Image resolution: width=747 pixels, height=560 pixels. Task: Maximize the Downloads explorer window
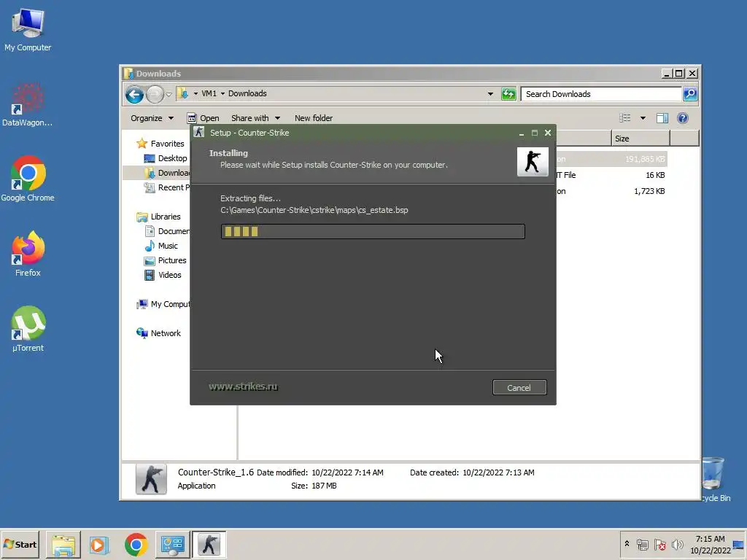(679, 74)
